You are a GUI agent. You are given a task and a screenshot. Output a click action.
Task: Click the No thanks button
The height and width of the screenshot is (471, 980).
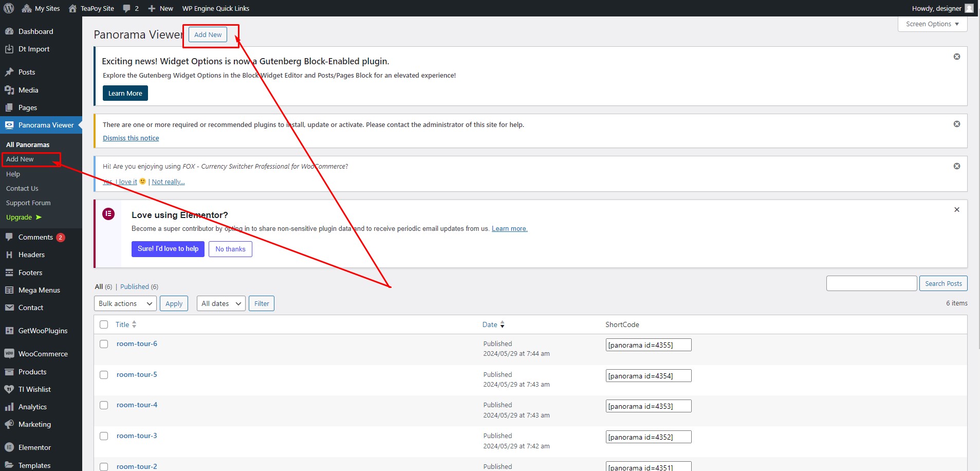pos(230,249)
